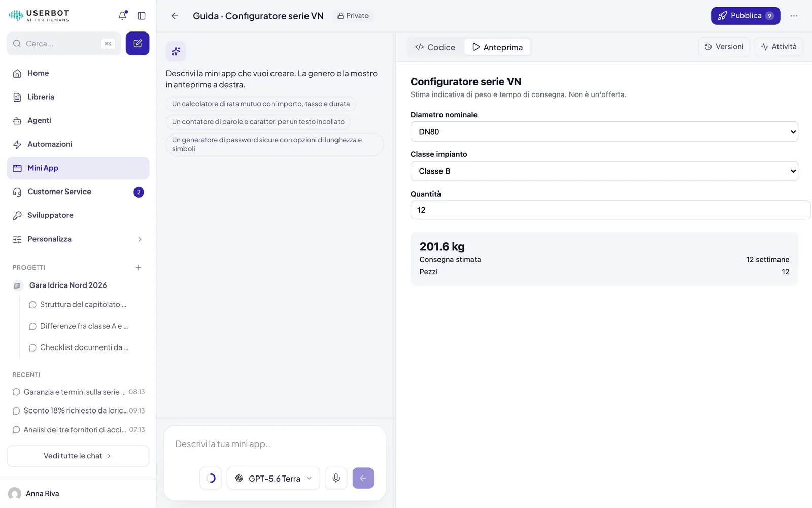This screenshot has height=508, width=812.
Task: Click the loading spinner button
Action: click(x=211, y=478)
